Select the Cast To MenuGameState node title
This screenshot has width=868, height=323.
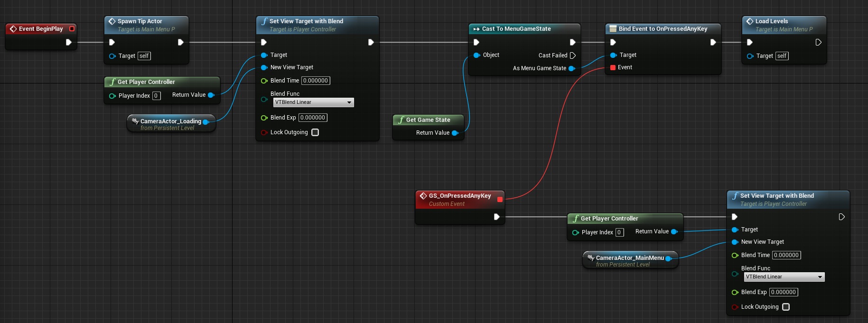[x=516, y=29]
